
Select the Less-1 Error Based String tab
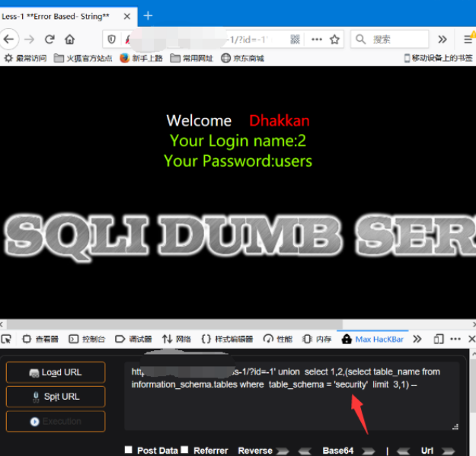point(69,17)
